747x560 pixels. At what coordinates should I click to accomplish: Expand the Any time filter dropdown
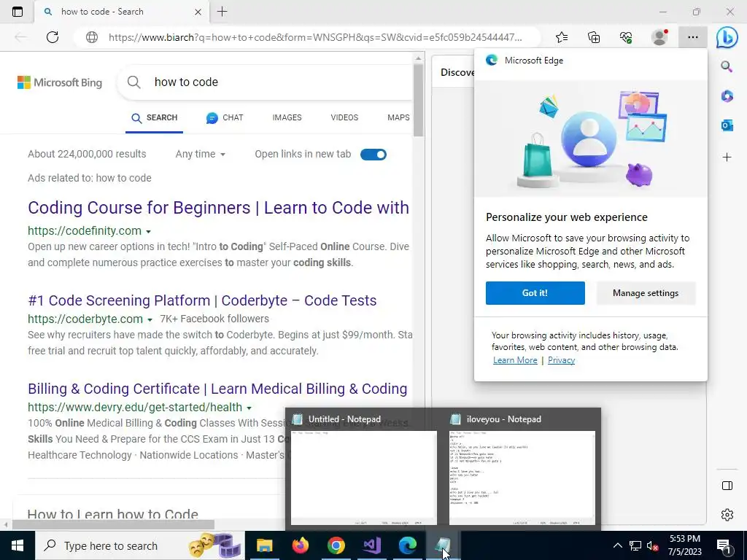200,155
